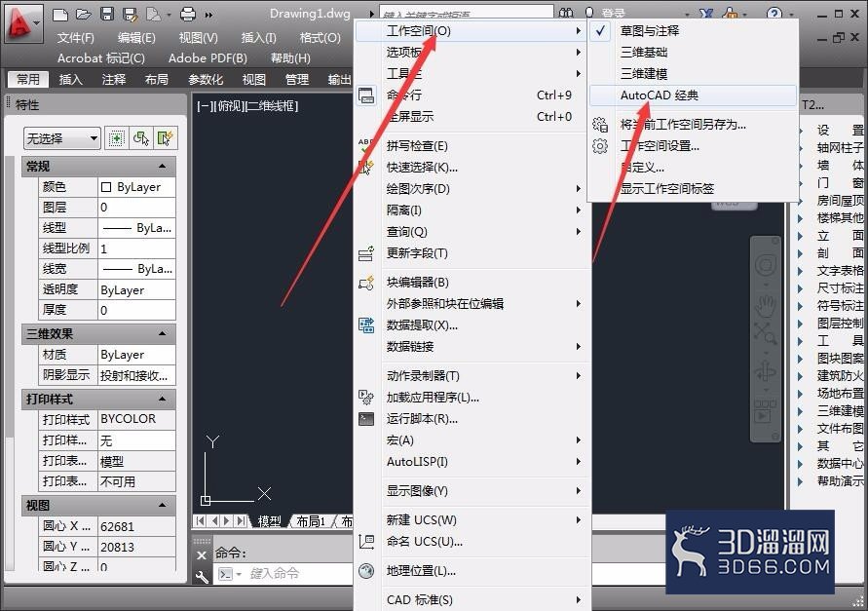
Task: Click the command line (命令行) window icon
Action: pyautogui.click(x=366, y=95)
